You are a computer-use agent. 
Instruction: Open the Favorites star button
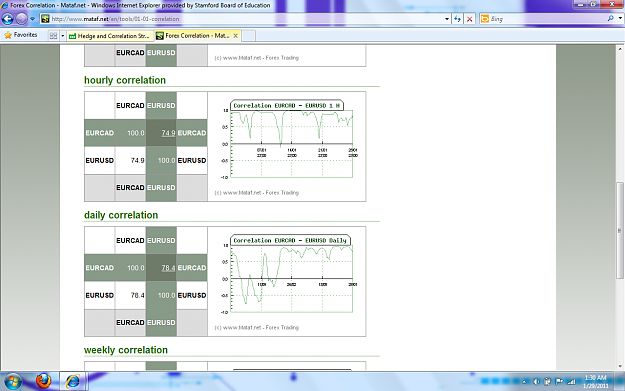(x=21, y=35)
